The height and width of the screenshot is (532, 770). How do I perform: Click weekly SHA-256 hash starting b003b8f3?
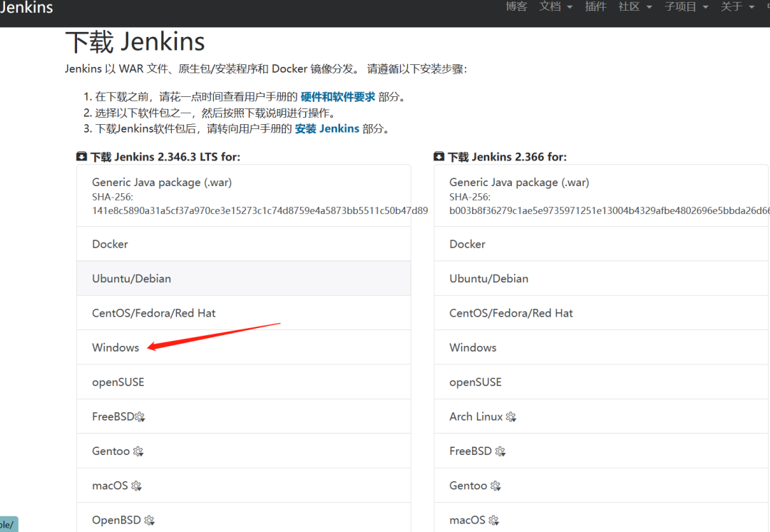tap(610, 211)
